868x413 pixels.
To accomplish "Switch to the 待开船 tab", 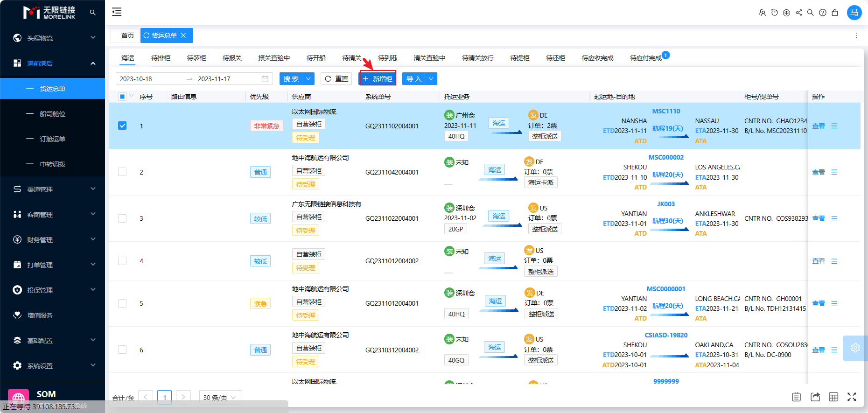I will click(316, 58).
